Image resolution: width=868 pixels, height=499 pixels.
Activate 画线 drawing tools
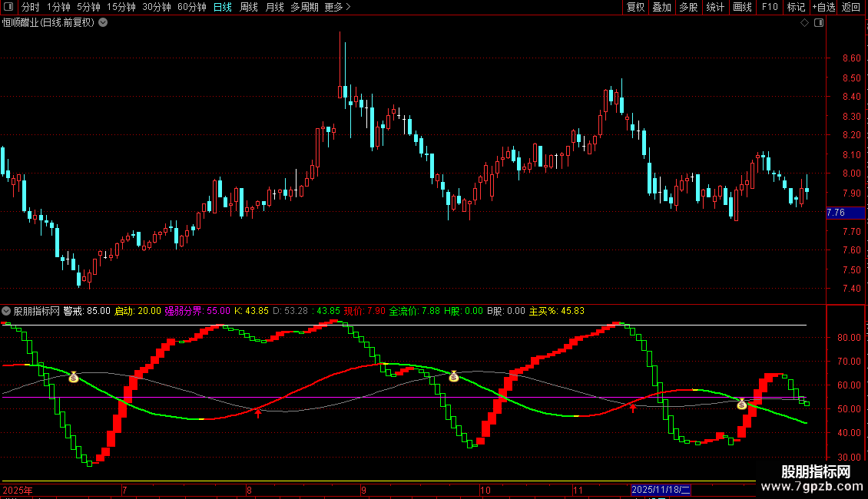point(742,7)
